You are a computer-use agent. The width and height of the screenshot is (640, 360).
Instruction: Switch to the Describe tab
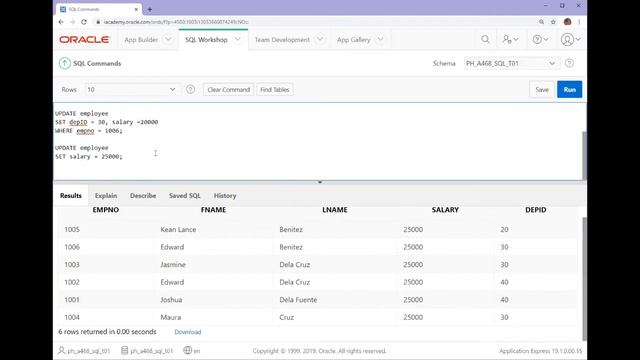tap(143, 196)
